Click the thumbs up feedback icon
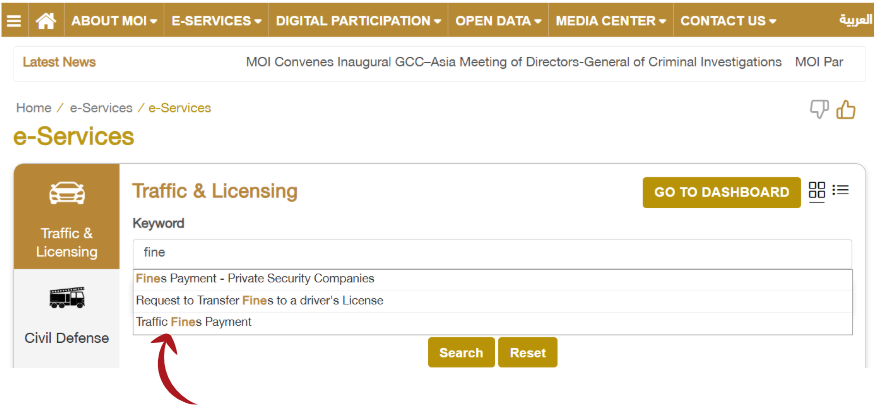Image resolution: width=874 pixels, height=412 pixels. pos(846,109)
